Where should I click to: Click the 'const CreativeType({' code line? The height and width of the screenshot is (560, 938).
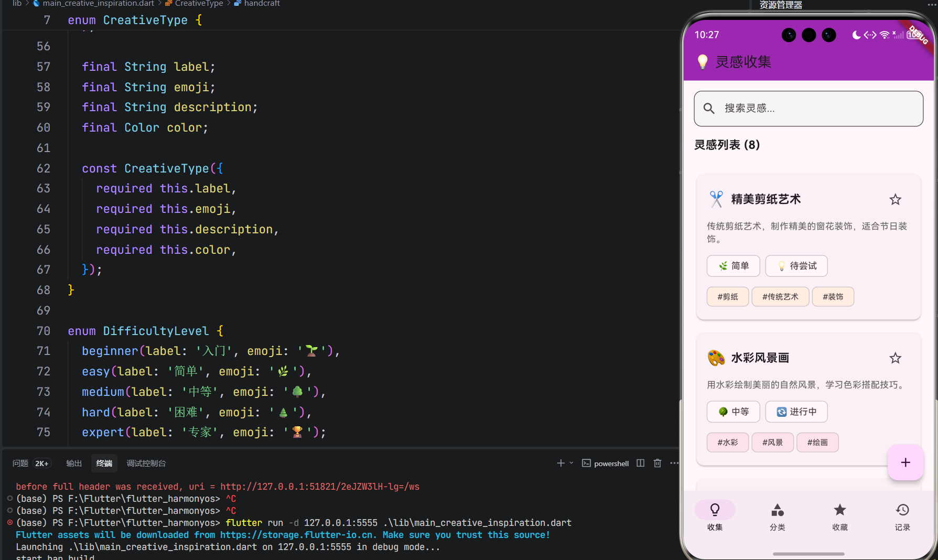(153, 168)
